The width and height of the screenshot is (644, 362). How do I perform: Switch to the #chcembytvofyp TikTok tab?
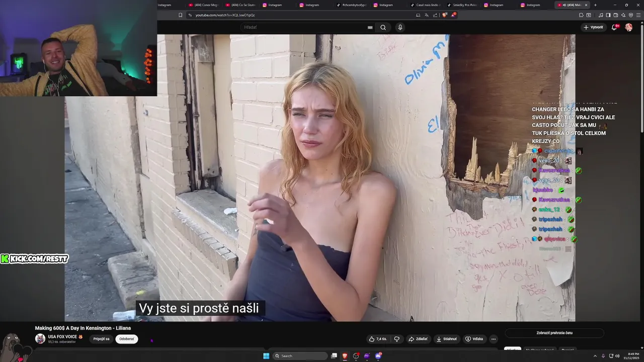(352, 5)
